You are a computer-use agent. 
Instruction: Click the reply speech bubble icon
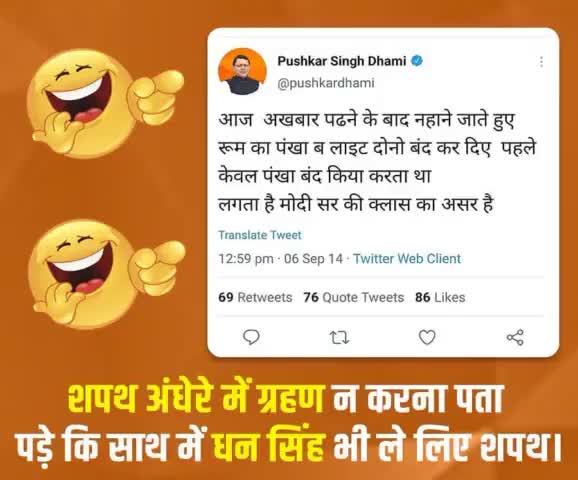point(251,337)
